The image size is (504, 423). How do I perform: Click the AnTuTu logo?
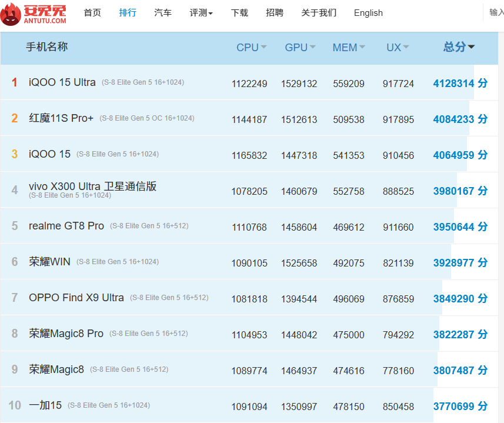coord(34,14)
